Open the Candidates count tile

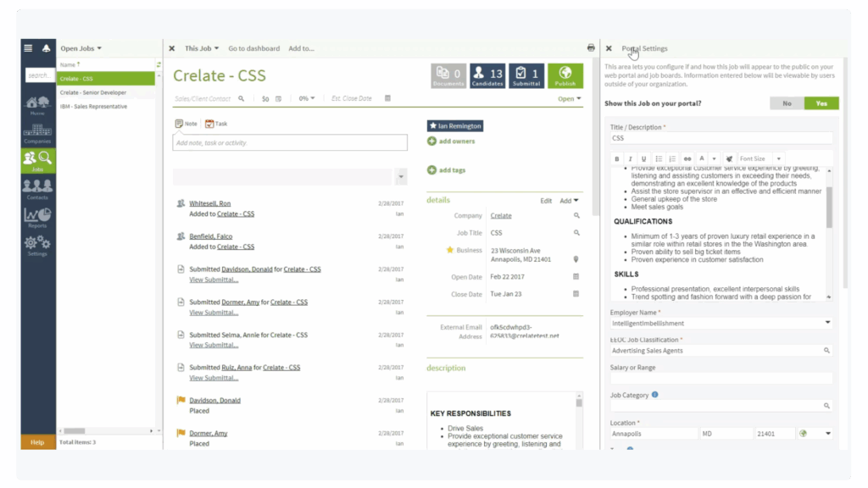coord(488,75)
